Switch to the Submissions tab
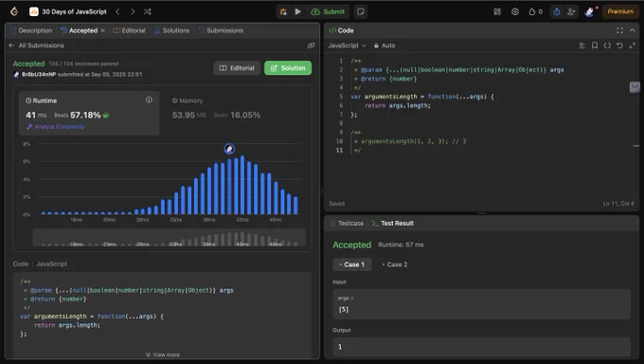Screen dimensions: 644x364 click(x=221, y=30)
